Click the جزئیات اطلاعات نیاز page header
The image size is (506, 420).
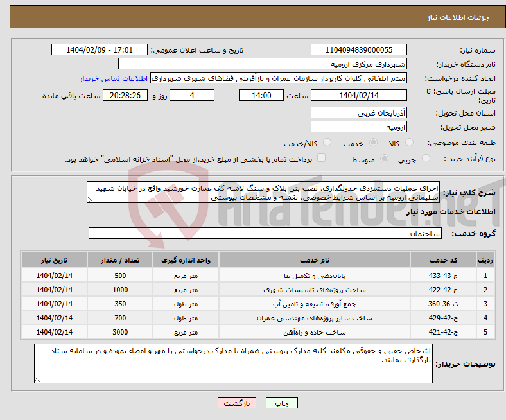(458, 17)
